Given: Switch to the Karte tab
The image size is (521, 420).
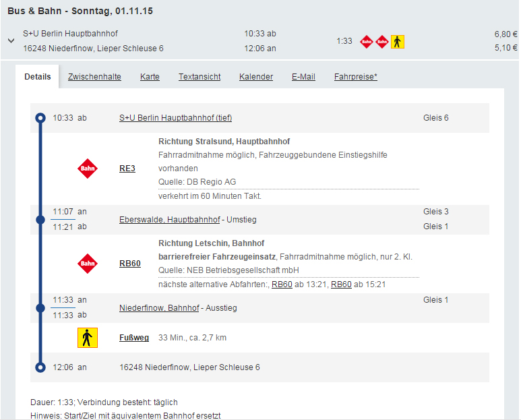Looking at the screenshot, I should (150, 77).
